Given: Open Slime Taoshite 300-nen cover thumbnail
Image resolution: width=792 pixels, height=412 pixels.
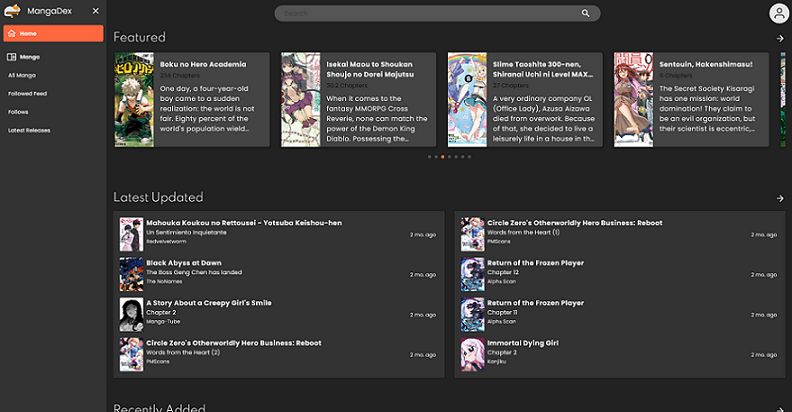Looking at the screenshot, I should (x=467, y=100).
